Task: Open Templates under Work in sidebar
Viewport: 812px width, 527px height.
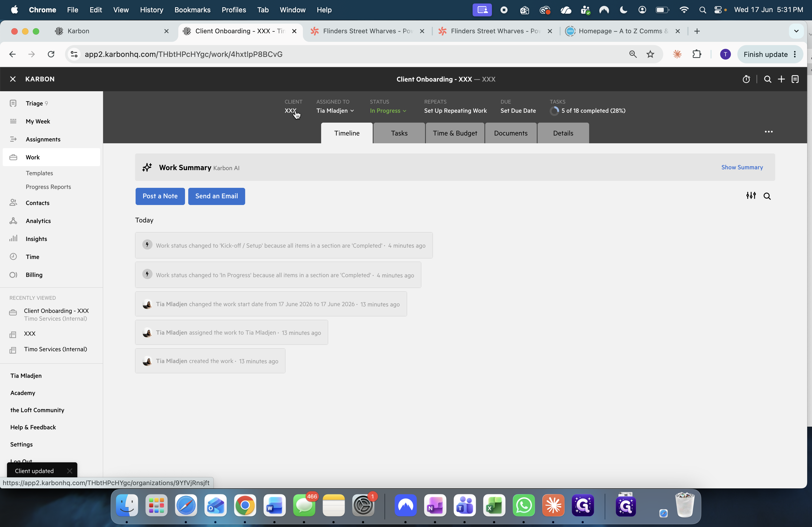Action: click(39, 173)
